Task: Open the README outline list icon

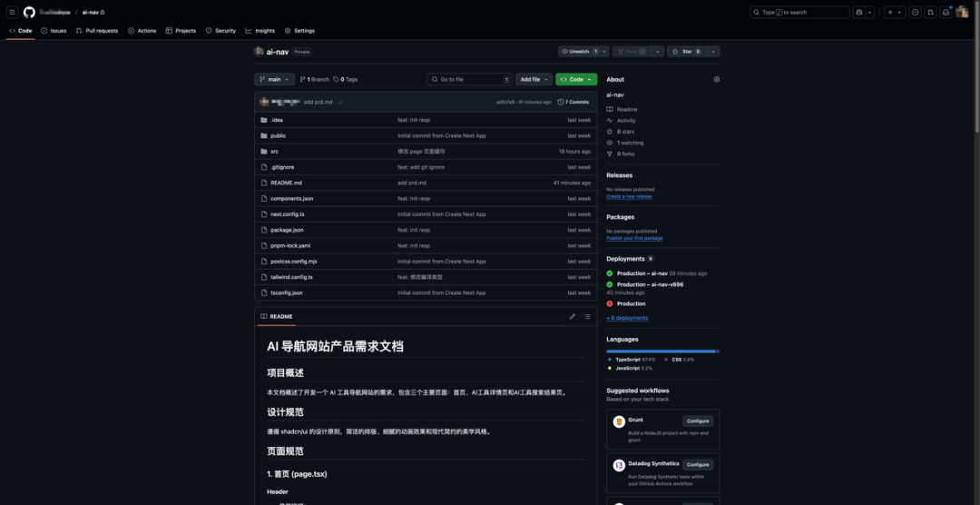Action: click(587, 317)
